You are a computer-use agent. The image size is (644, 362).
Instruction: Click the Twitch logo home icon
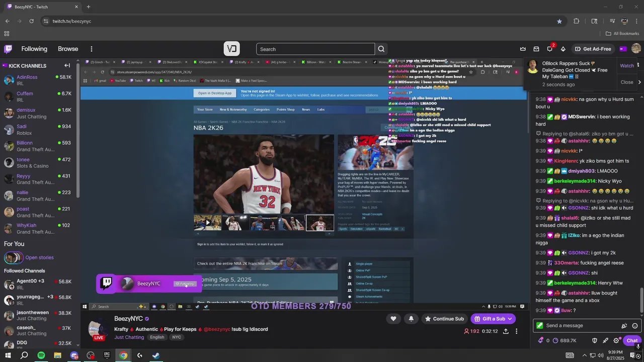tap(8, 49)
